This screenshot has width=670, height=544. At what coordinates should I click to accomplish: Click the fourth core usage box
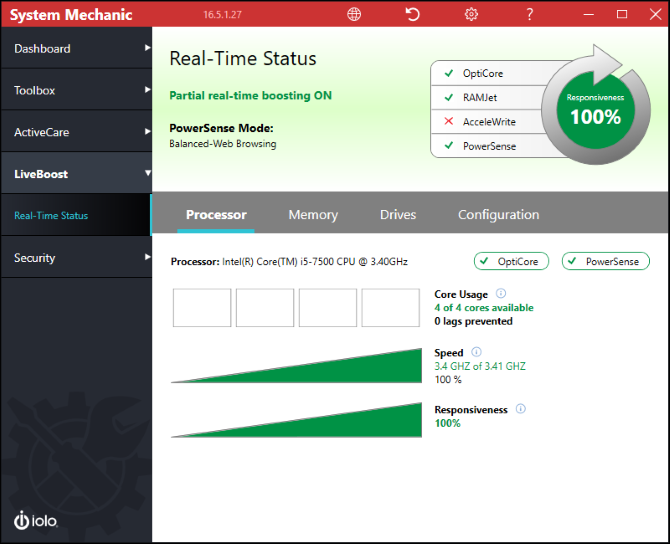point(391,308)
